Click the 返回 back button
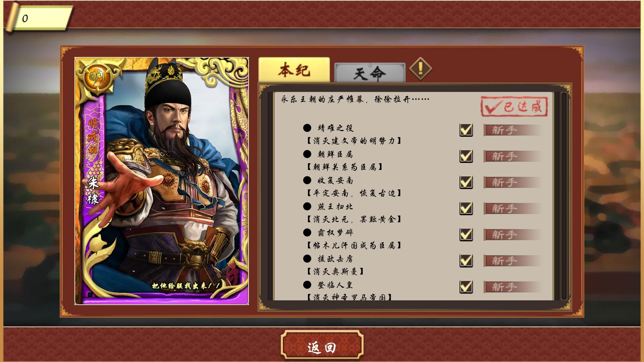Viewport: 644px width, 362px height. (322, 347)
